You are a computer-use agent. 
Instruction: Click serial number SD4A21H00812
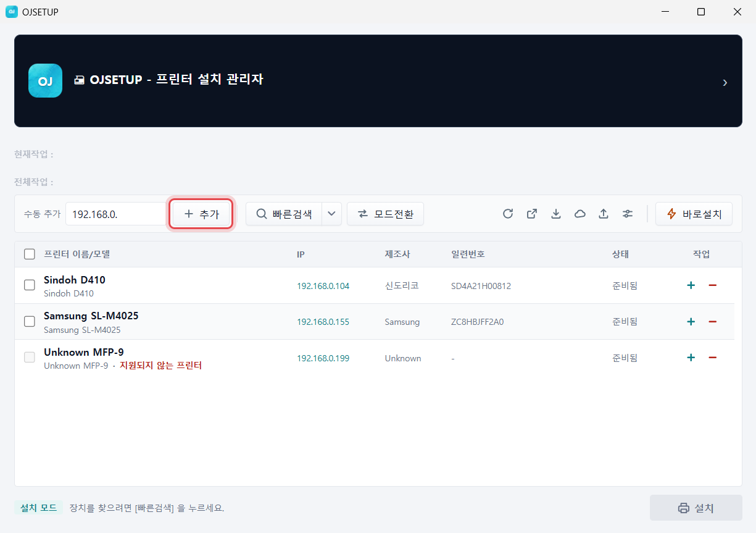pyautogui.click(x=481, y=286)
